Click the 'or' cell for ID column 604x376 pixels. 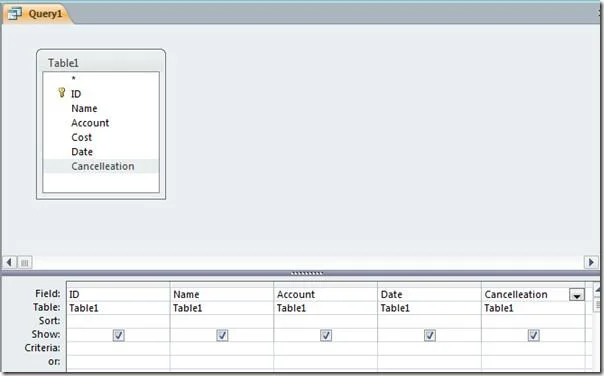tap(118, 362)
